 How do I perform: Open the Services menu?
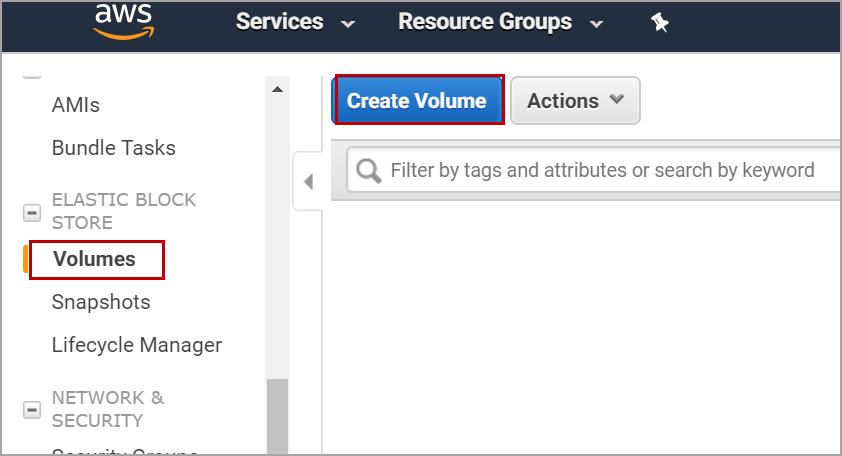tap(280, 22)
